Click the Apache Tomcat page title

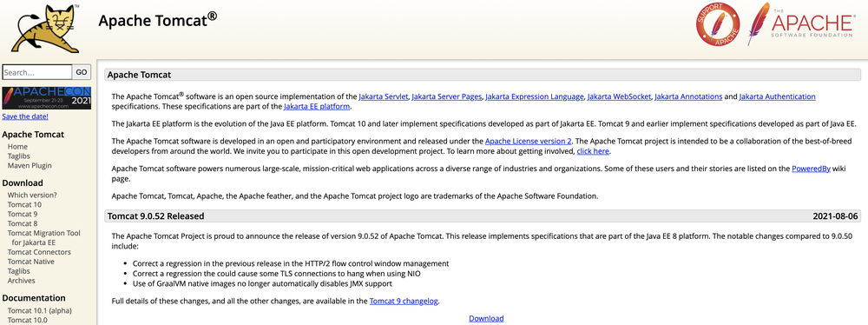click(x=157, y=21)
